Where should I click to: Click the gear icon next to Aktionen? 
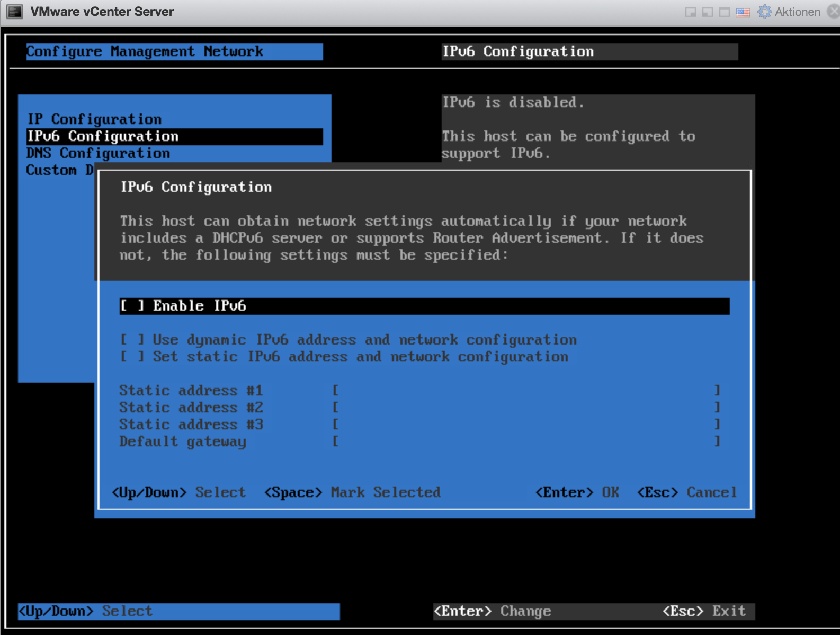pyautogui.click(x=764, y=12)
